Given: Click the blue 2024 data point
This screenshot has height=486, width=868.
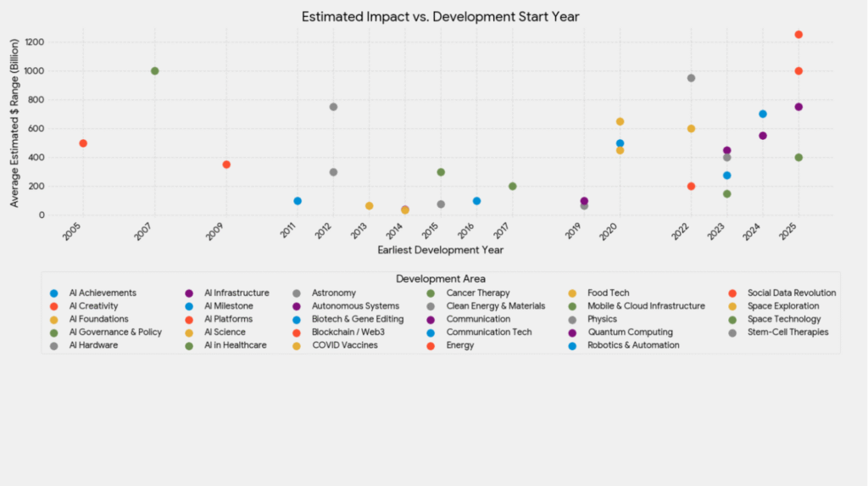Looking at the screenshot, I should click(763, 114).
